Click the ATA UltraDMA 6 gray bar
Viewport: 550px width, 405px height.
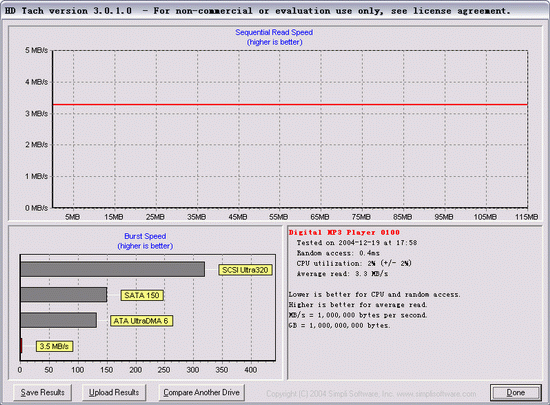pyautogui.click(x=59, y=320)
